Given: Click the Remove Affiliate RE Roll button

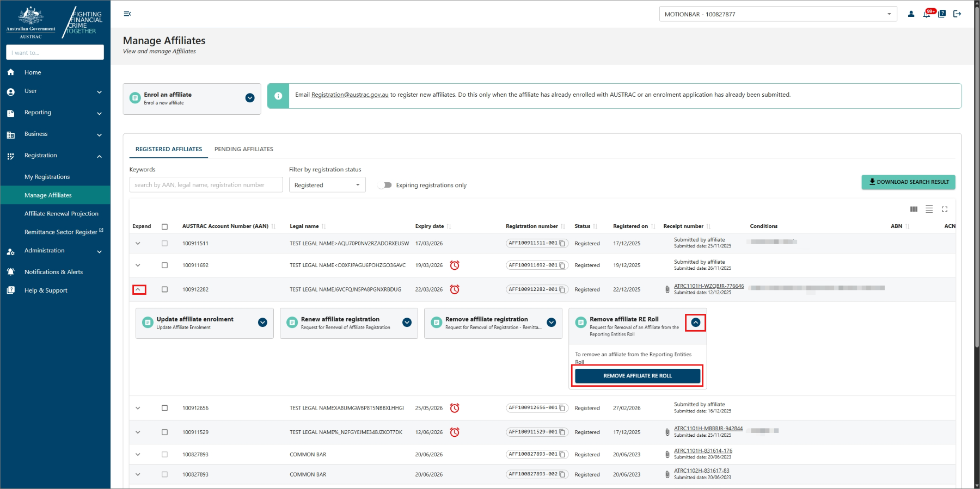Looking at the screenshot, I should pos(637,376).
